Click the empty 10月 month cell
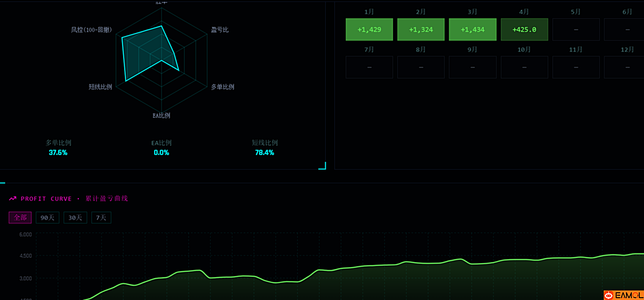This screenshot has width=644, height=300. tap(524, 67)
